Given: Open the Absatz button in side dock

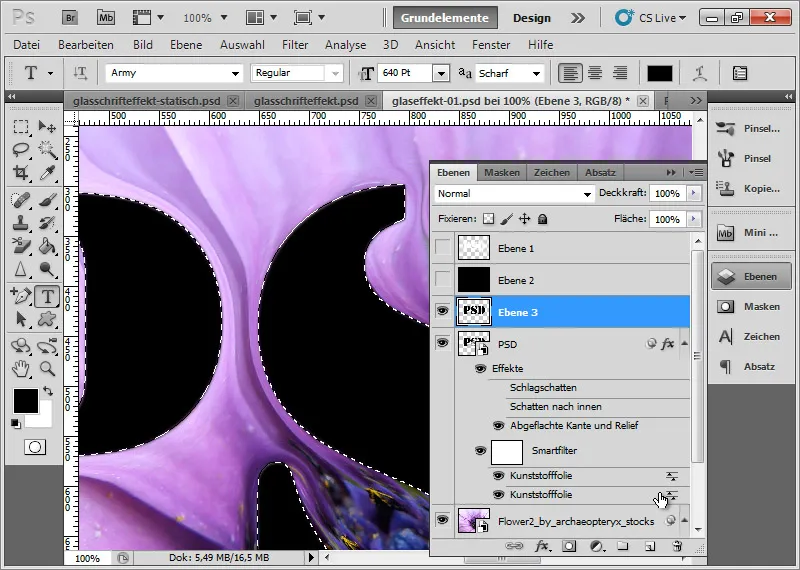Looking at the screenshot, I should click(x=750, y=367).
